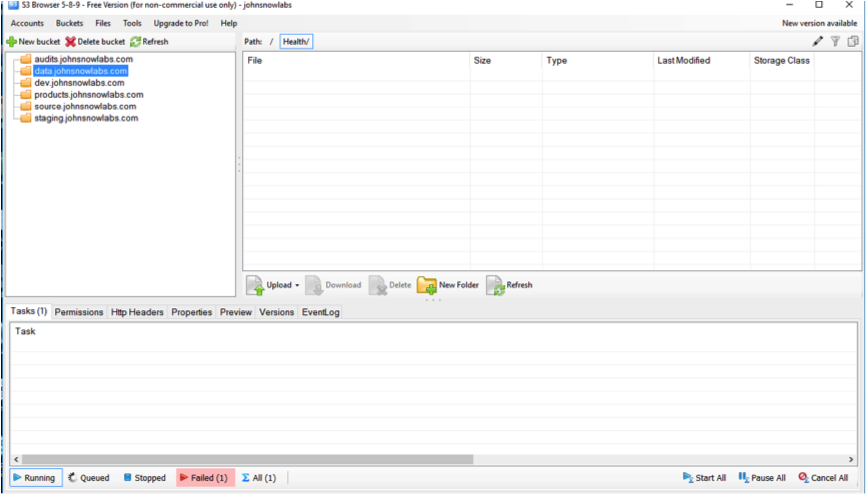Select source.johnsnowlabs.com bucket

tap(85, 106)
